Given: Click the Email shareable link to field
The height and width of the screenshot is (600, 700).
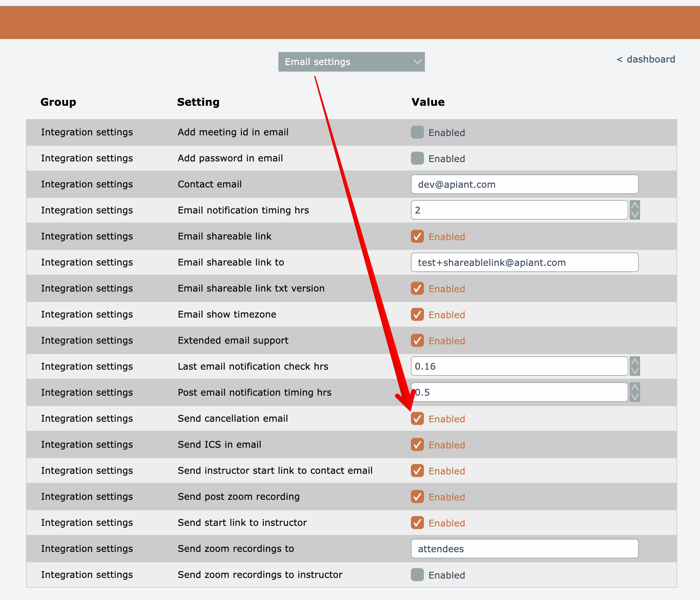Looking at the screenshot, I should (x=524, y=262).
